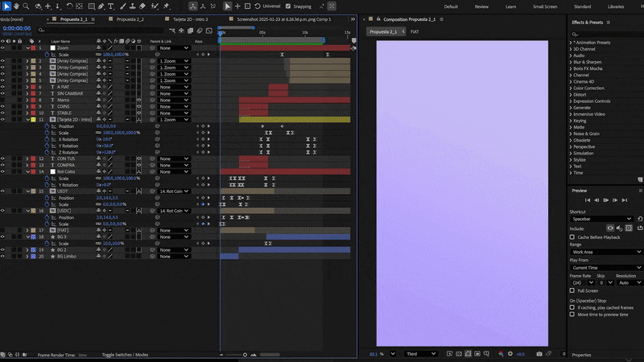Check Move time to preview time

[572, 315]
